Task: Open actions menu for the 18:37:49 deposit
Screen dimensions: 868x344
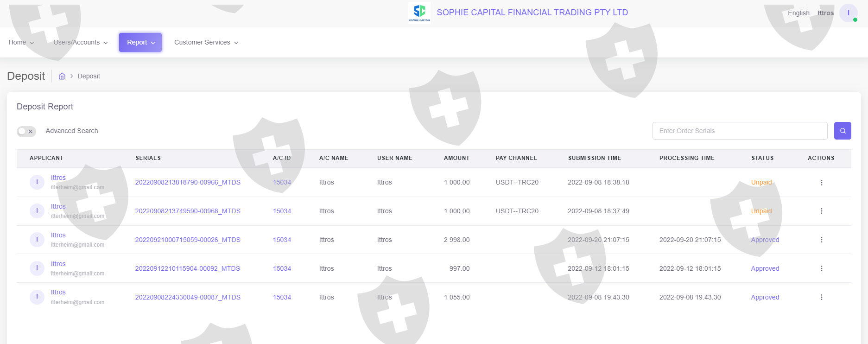Action: coord(822,211)
